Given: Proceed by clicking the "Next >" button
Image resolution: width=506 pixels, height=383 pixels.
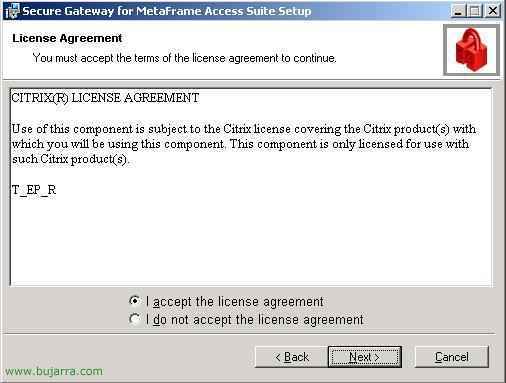Looking at the screenshot, I should click(x=365, y=357).
